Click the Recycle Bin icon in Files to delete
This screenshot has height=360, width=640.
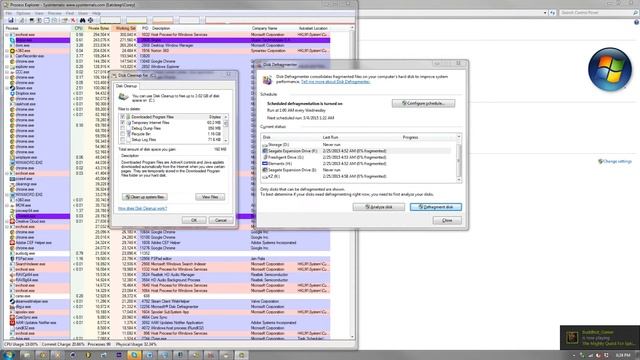click(129, 134)
